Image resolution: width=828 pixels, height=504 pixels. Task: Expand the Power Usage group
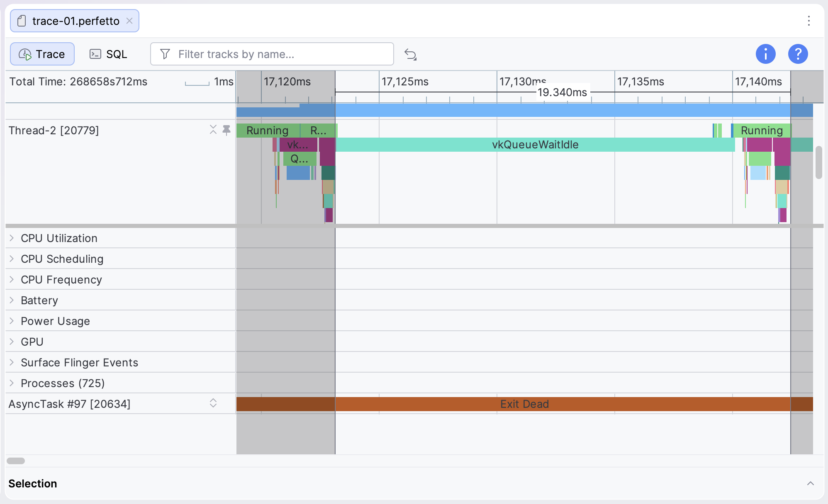click(x=12, y=321)
